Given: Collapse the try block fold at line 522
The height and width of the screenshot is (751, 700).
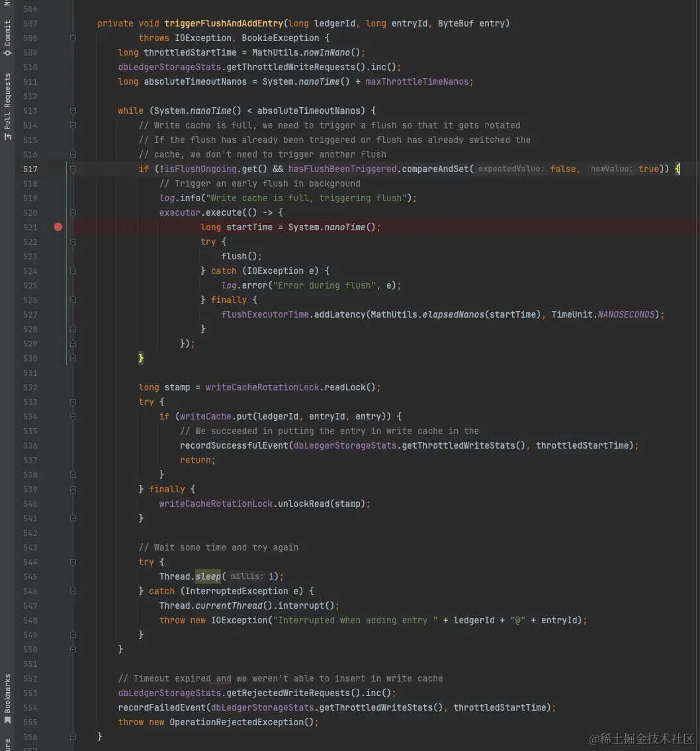Looking at the screenshot, I should (73, 242).
